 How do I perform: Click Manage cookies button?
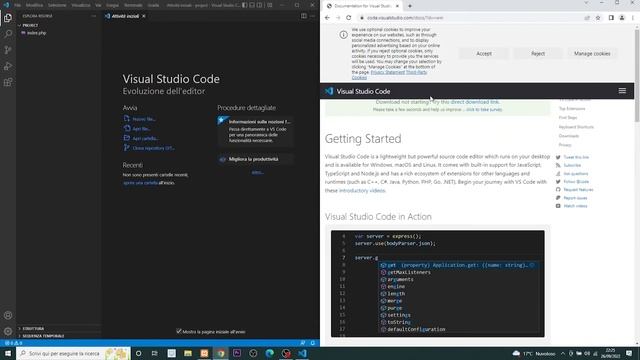[592, 53]
